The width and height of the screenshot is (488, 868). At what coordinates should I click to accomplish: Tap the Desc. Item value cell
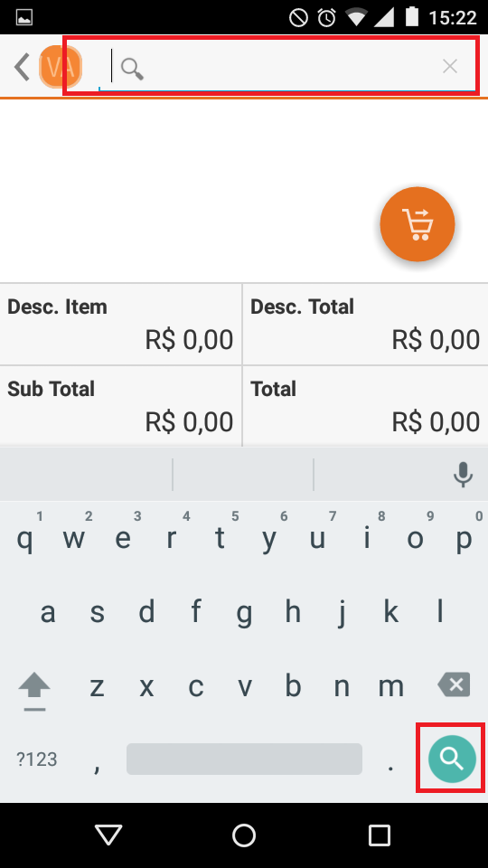pos(120,325)
